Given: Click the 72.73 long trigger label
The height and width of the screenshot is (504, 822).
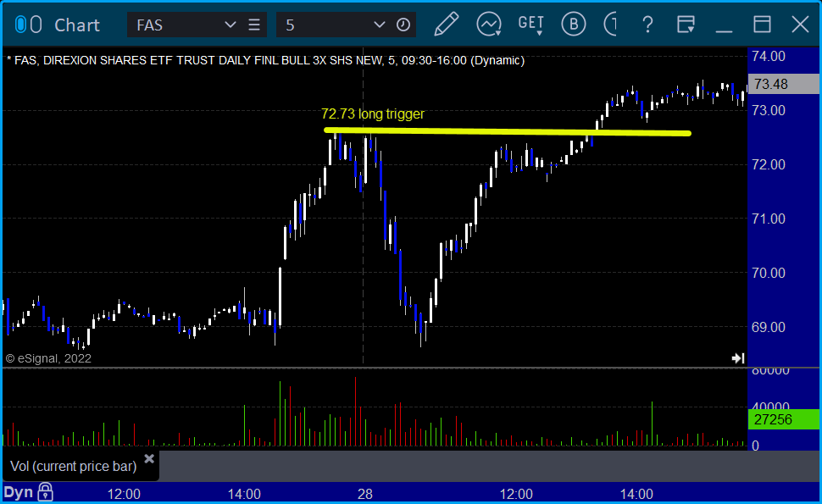Looking at the screenshot, I should coord(373,114).
